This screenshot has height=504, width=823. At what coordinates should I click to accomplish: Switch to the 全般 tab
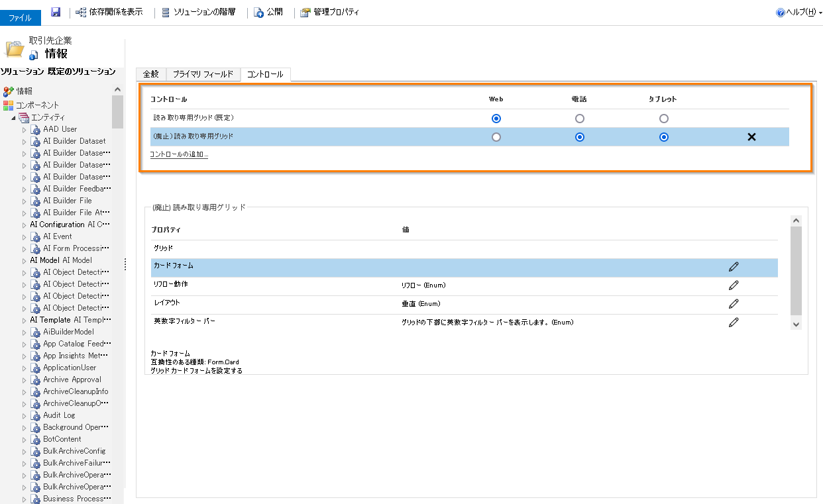pyautogui.click(x=150, y=74)
